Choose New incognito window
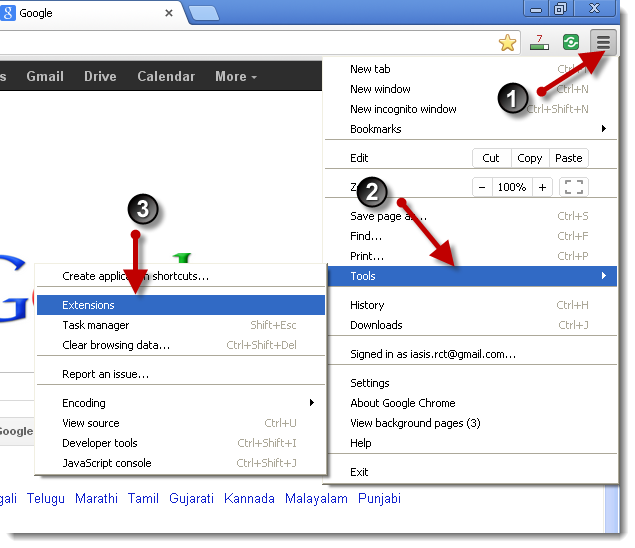635x548 pixels. 471,109
